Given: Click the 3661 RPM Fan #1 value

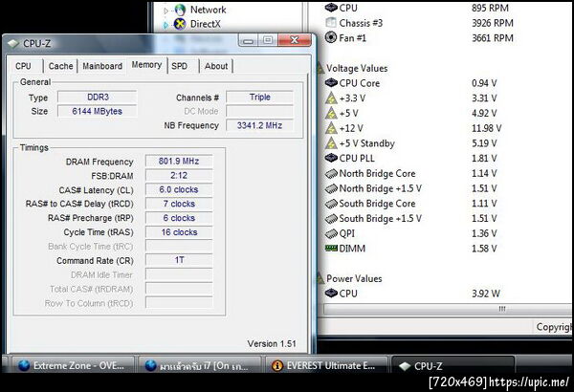Looking at the screenshot, I should coord(493,37).
